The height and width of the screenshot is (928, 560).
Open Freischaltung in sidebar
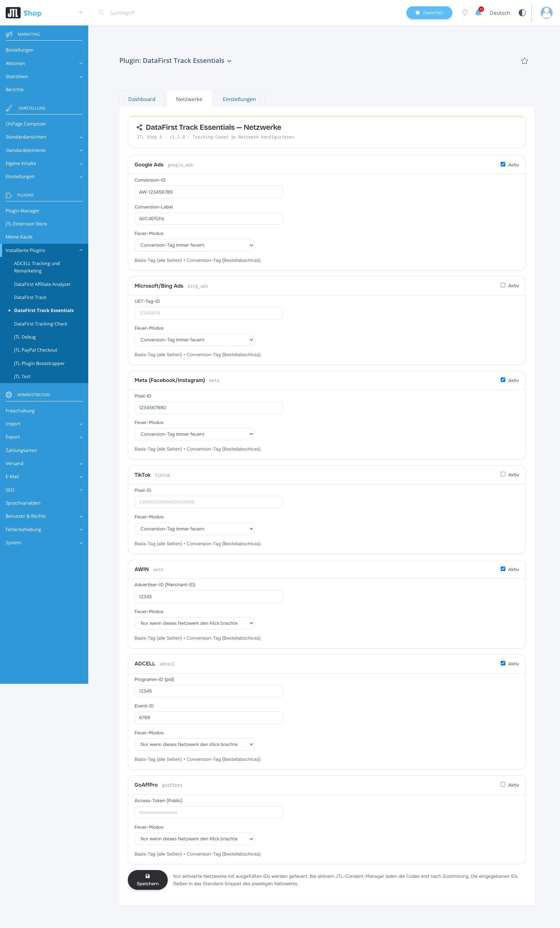pyautogui.click(x=20, y=411)
